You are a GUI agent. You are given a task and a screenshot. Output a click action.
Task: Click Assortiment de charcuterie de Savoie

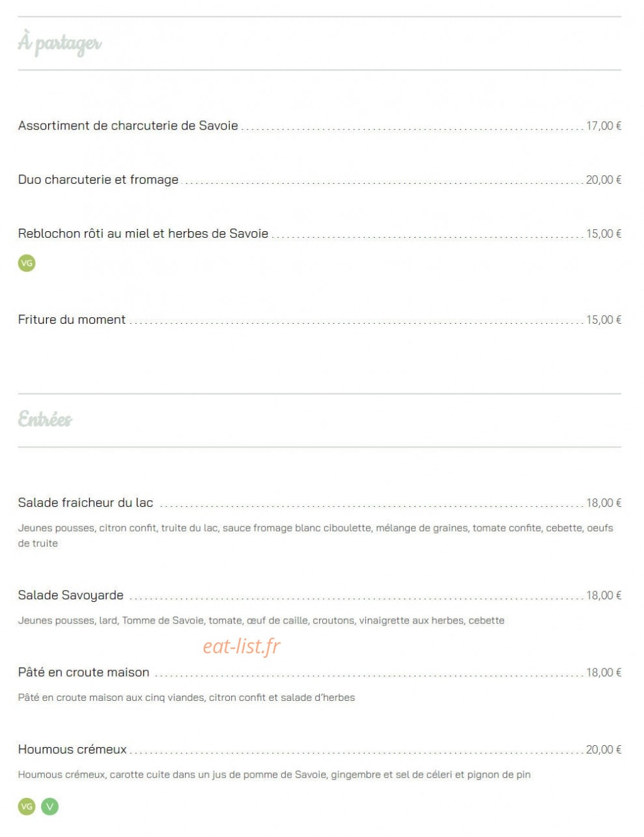click(128, 126)
